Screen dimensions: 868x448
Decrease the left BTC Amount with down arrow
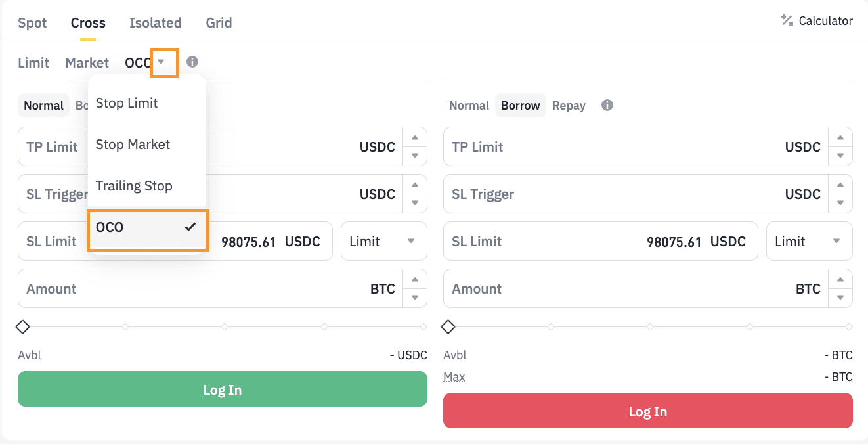(415, 298)
